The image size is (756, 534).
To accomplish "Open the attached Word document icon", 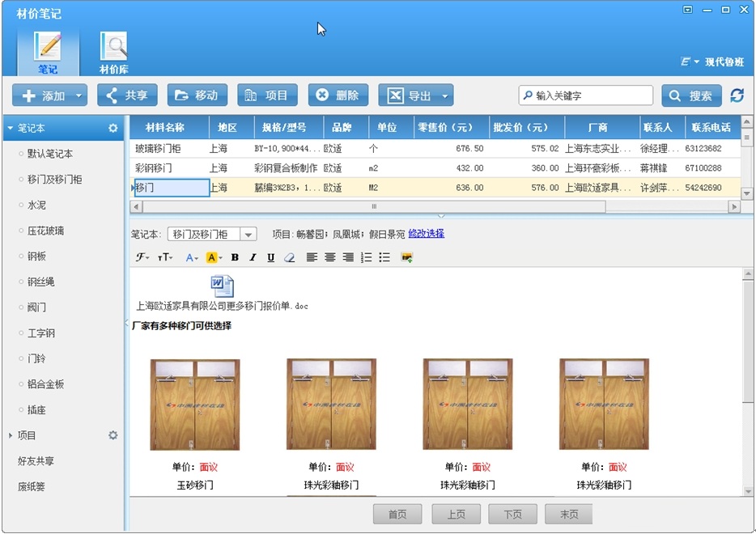I will (x=222, y=286).
